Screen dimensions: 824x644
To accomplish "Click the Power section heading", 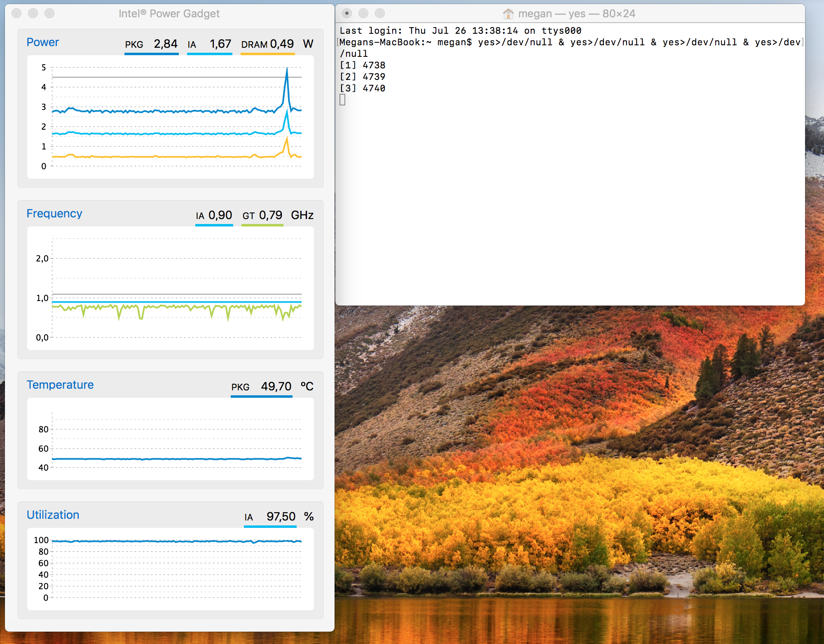I will coord(43,42).
